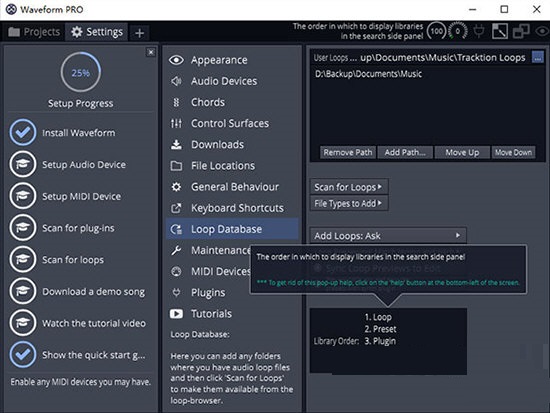Click the Keyboard Shortcuts icon
This screenshot has width=550, height=413.
click(x=176, y=208)
